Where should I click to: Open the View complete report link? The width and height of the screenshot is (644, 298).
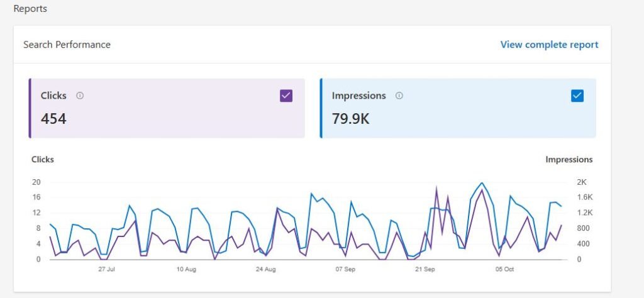[x=549, y=45]
